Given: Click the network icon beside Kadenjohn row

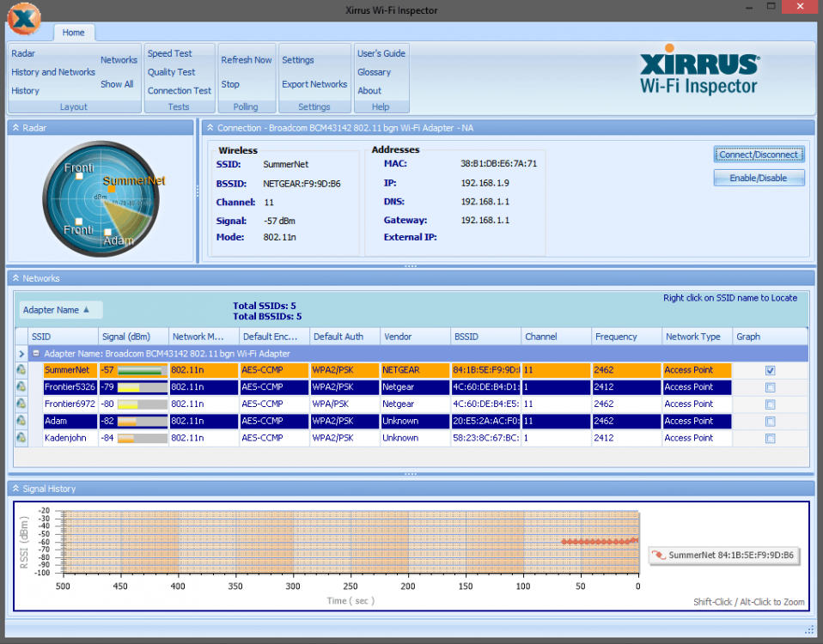Looking at the screenshot, I should click(21, 438).
